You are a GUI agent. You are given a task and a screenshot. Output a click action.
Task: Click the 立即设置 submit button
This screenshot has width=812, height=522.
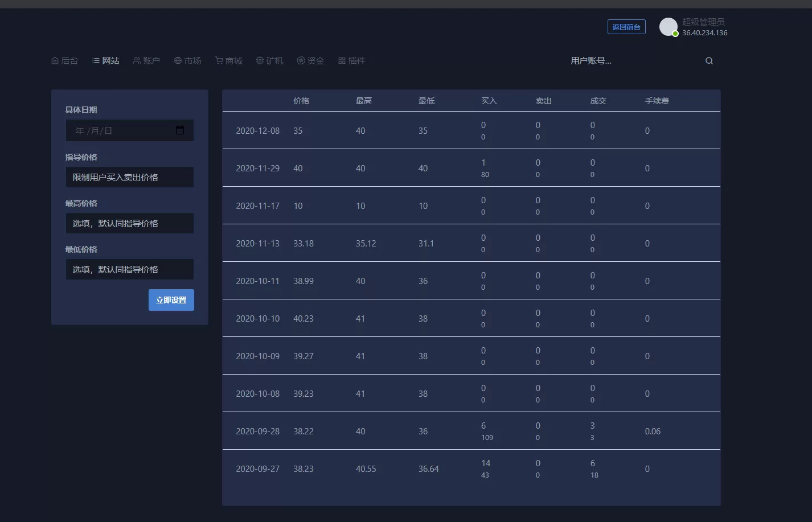pyautogui.click(x=171, y=300)
